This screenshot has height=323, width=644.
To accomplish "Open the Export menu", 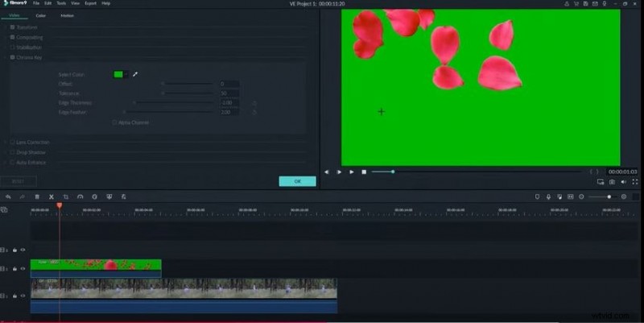I will [90, 3].
